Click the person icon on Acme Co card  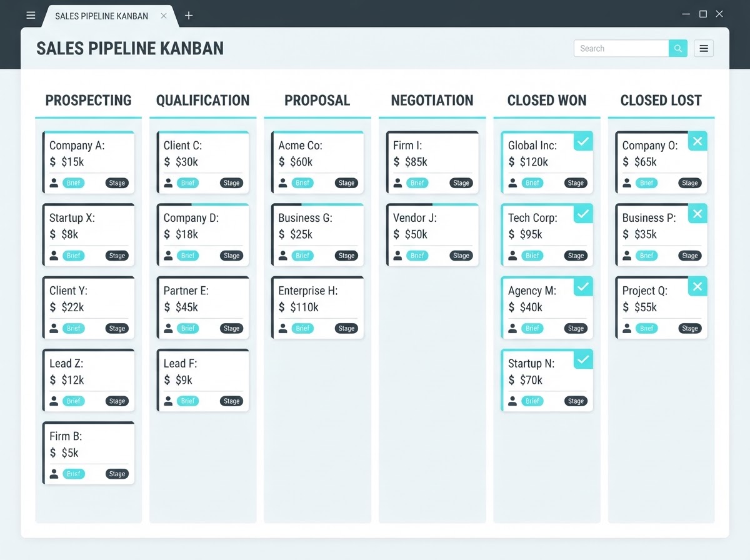(x=283, y=183)
